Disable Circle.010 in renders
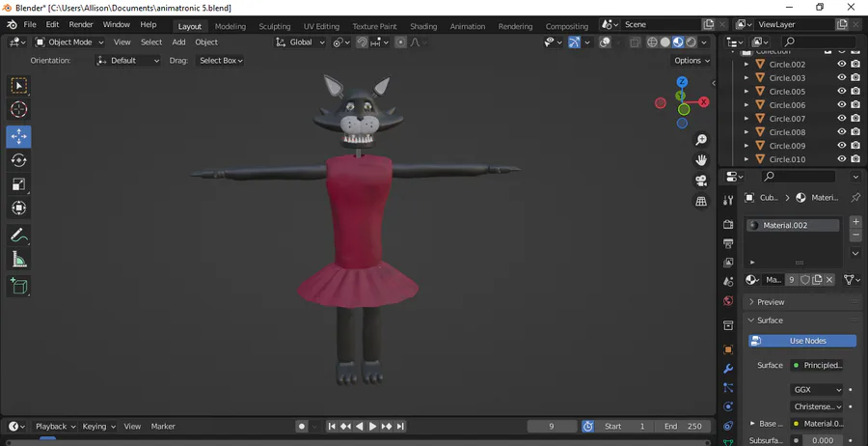The height and width of the screenshot is (446, 868). [855, 159]
